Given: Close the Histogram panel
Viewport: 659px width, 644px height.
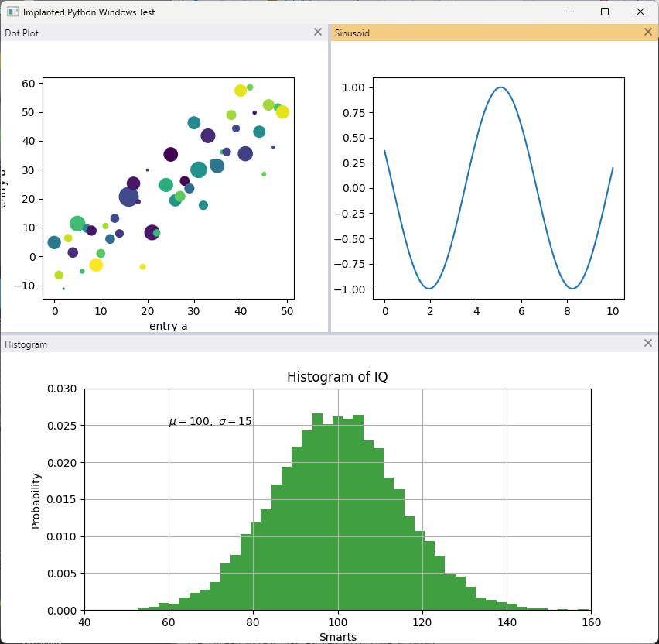Looking at the screenshot, I should 648,343.
